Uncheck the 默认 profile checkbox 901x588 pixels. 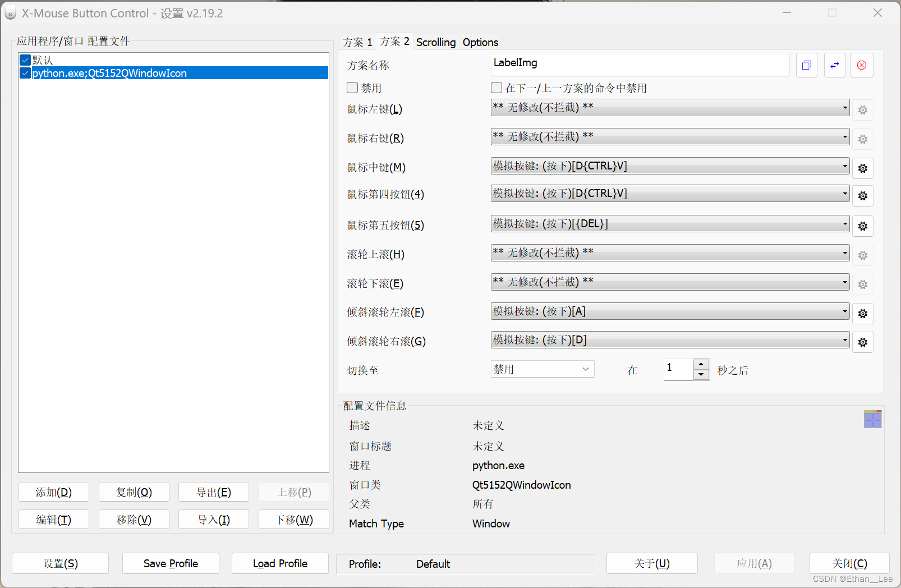[x=25, y=60]
